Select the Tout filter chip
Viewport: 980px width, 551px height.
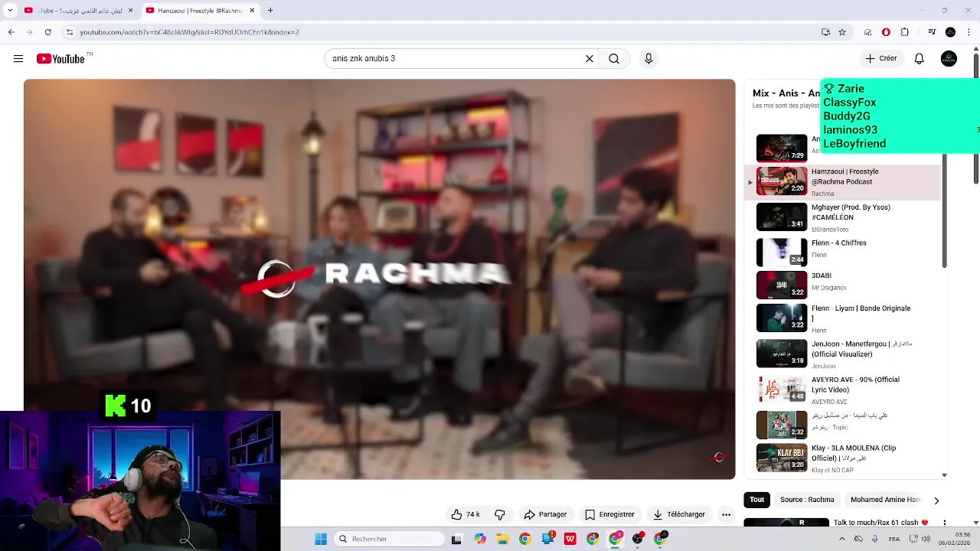coord(756,500)
